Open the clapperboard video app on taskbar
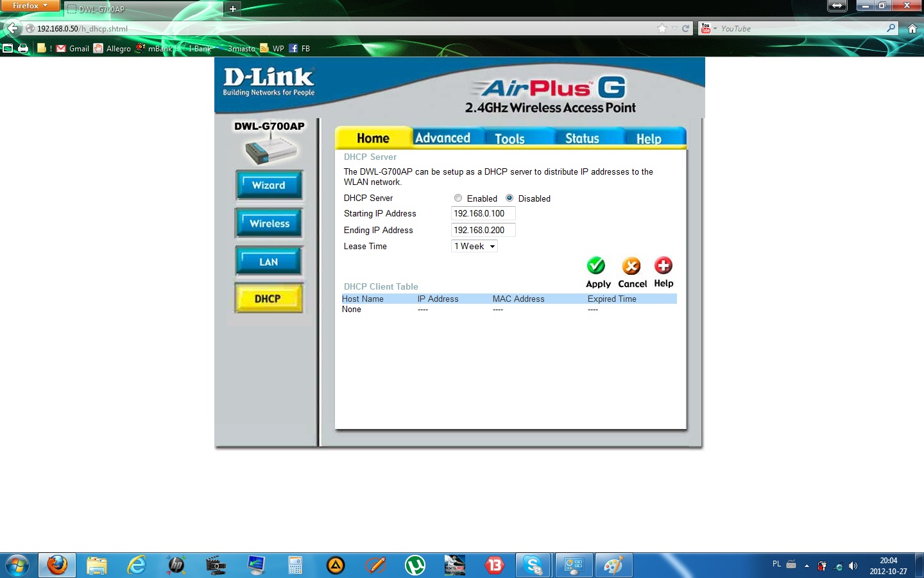Image resolution: width=924 pixels, height=578 pixels. point(216,565)
